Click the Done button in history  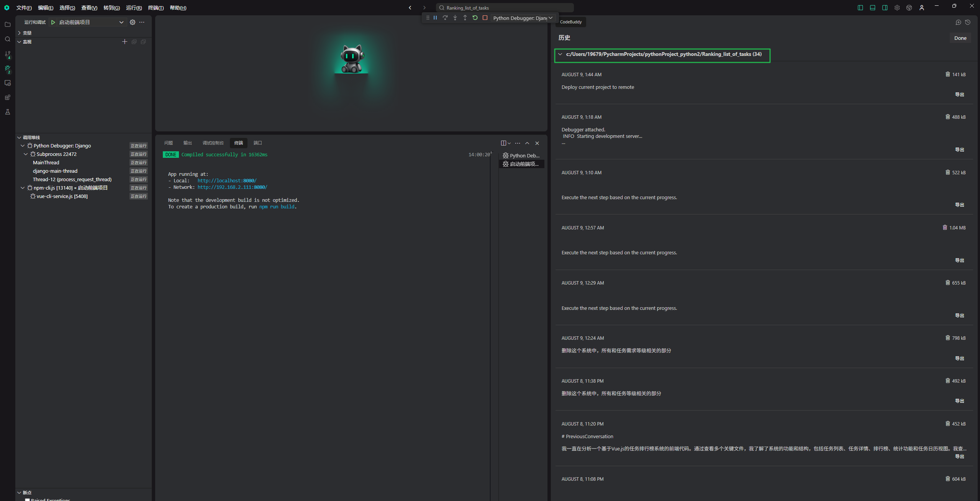tap(960, 38)
